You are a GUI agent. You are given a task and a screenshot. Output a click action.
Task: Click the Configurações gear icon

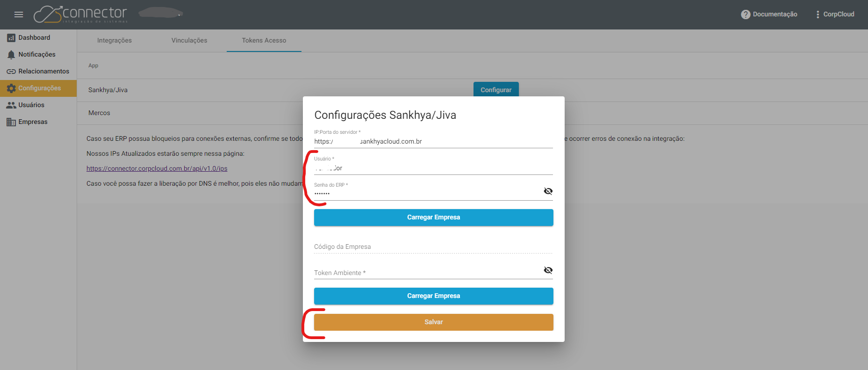pyautogui.click(x=11, y=88)
